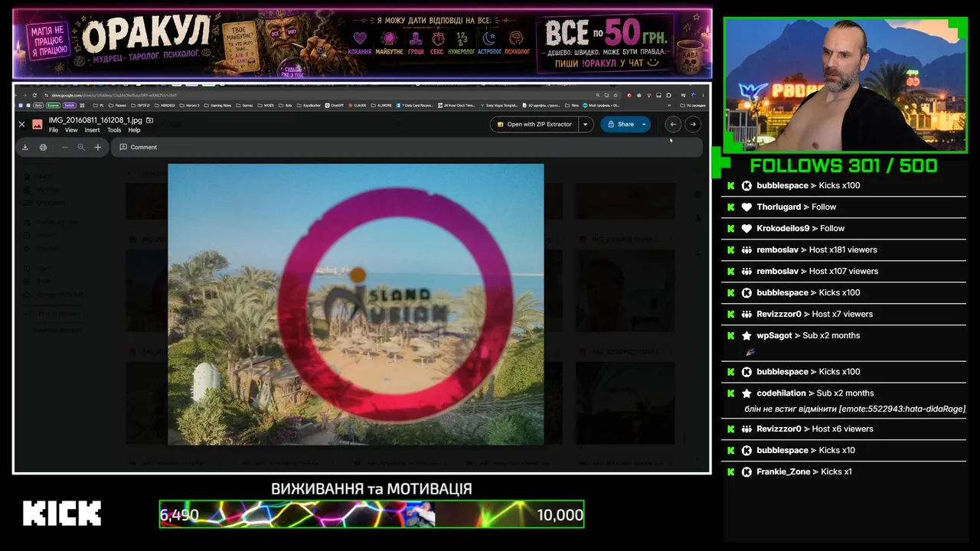980x551 pixels.
Task: Open the Bets bookmark
Action: pyautogui.click(x=37, y=105)
